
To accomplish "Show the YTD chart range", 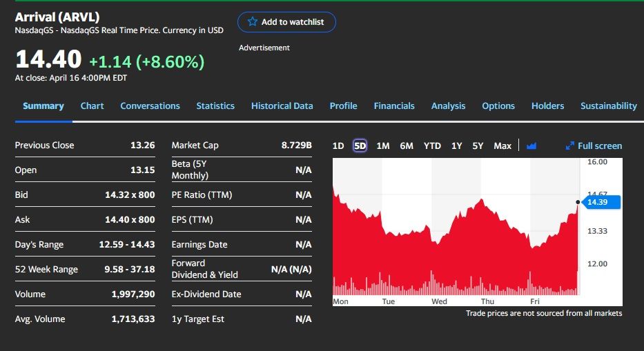I will (432, 146).
